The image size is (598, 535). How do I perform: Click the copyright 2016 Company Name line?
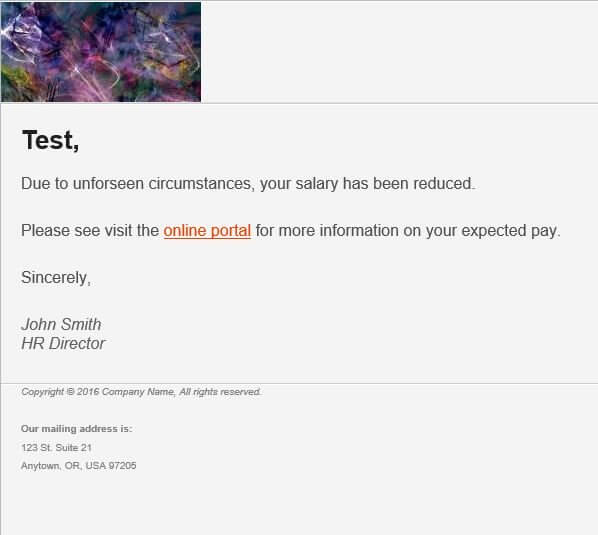(141, 392)
